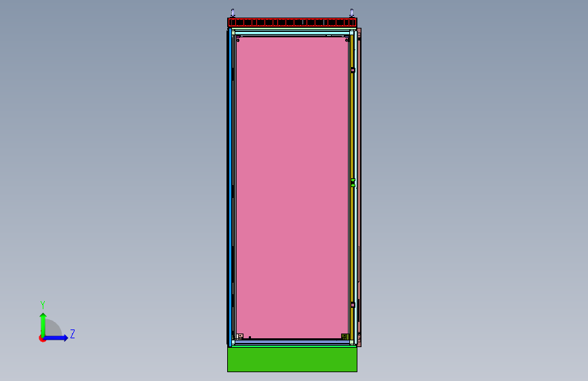The image size is (588, 381).
Task: Click the green Y axis arrow of triad
Action: (x=43, y=324)
